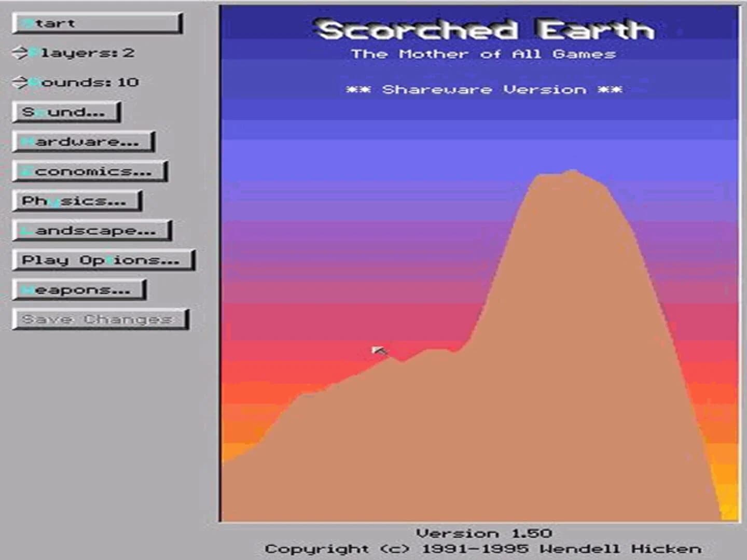Click the Scorched Earth title text

pyautogui.click(x=485, y=30)
